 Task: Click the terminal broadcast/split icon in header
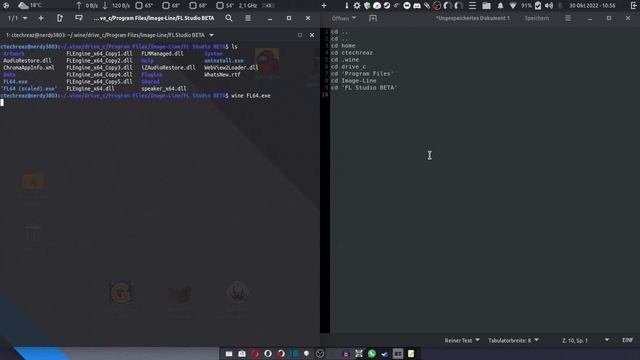point(79,18)
